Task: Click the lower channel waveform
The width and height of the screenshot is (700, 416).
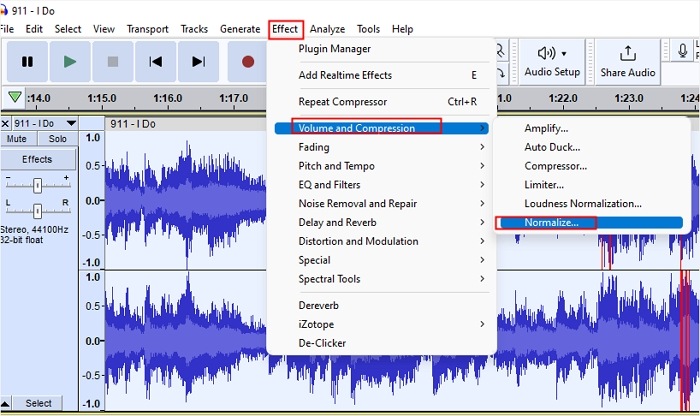Action: pyautogui.click(x=185, y=341)
